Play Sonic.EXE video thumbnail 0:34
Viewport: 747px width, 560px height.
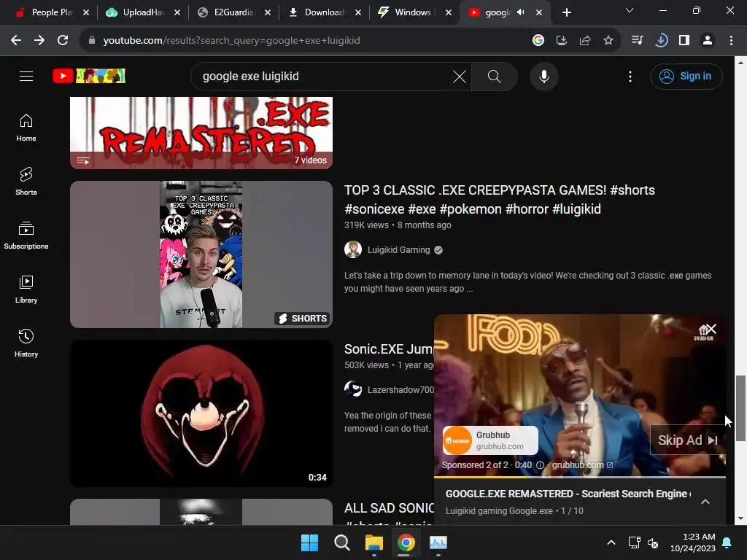201,413
